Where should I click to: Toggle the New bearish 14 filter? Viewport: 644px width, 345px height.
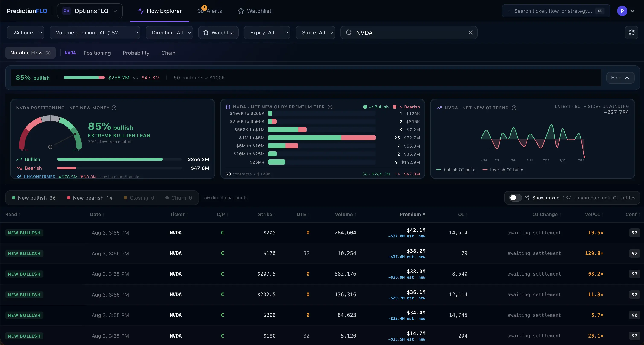pyautogui.click(x=89, y=198)
